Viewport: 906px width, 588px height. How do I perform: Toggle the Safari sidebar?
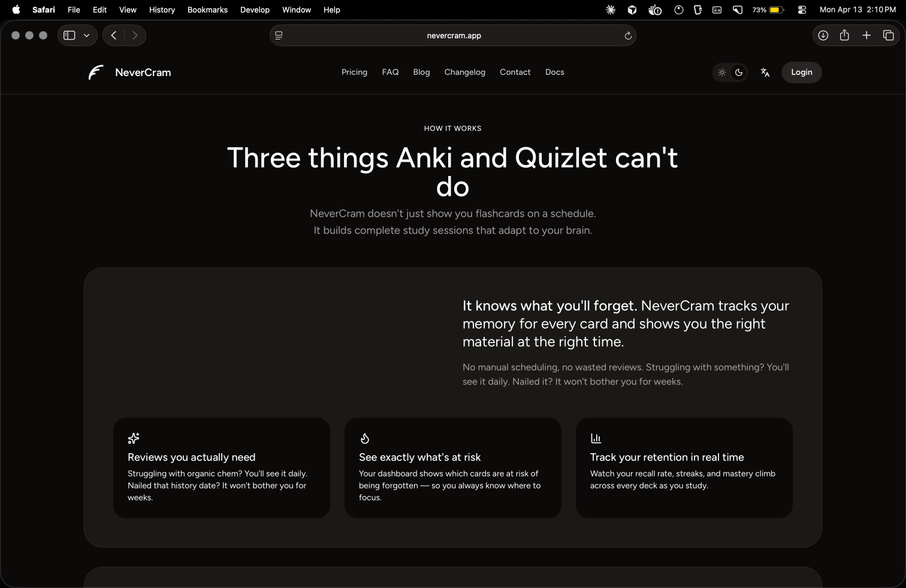coord(70,35)
